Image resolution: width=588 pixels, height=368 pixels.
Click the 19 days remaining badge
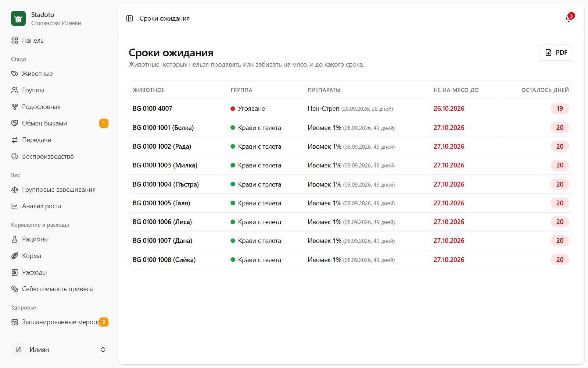[x=560, y=109]
